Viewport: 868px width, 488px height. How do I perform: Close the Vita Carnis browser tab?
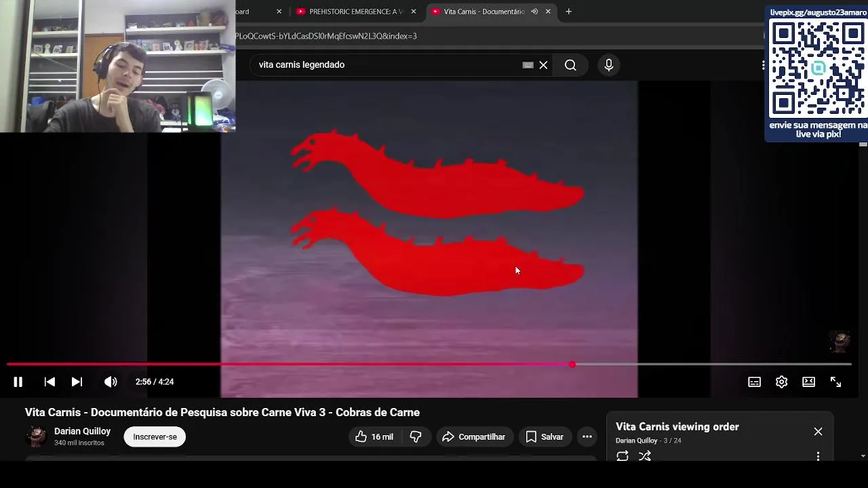548,12
